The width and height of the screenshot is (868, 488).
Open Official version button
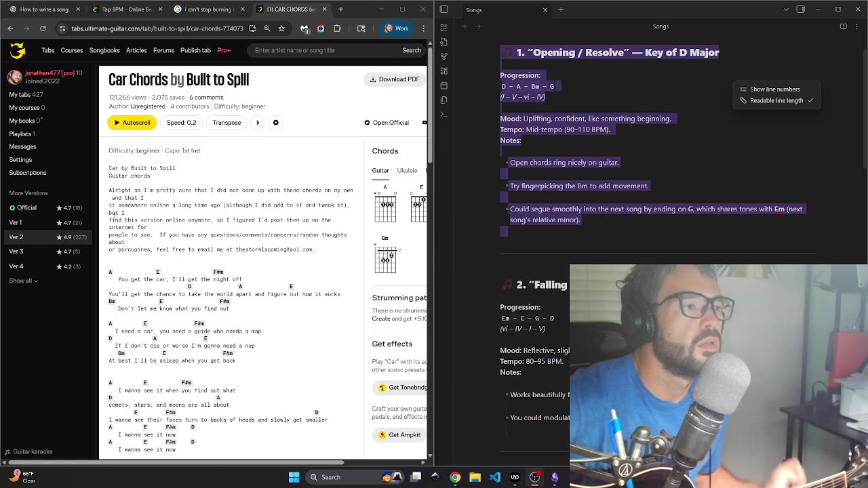click(387, 123)
